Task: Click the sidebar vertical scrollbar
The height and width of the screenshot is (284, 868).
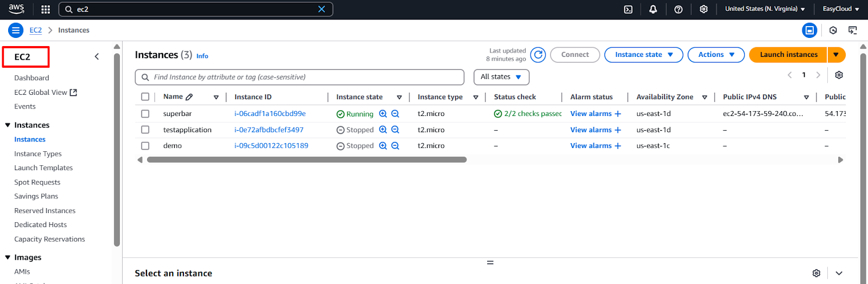Action: (x=117, y=149)
